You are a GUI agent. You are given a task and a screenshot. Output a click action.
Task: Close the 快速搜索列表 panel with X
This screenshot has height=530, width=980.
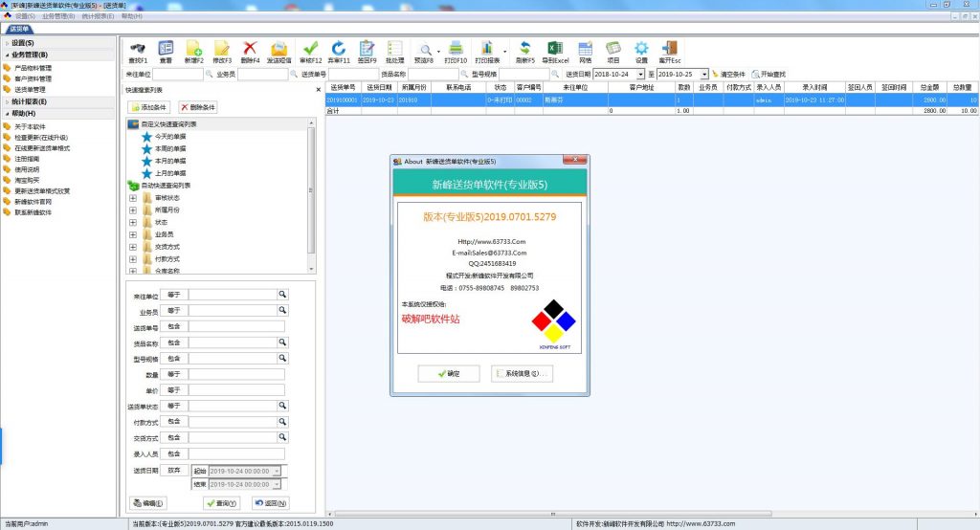click(x=318, y=89)
